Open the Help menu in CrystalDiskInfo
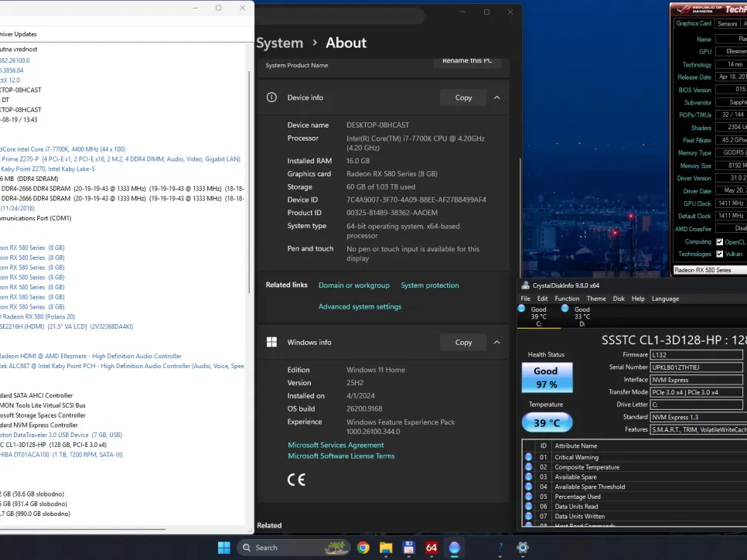The width and height of the screenshot is (747, 560). [638, 299]
